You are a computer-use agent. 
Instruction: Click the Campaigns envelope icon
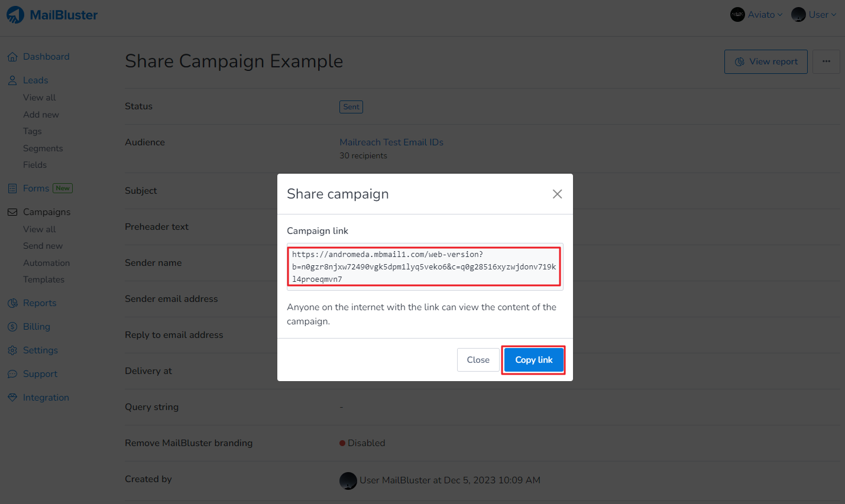12,212
